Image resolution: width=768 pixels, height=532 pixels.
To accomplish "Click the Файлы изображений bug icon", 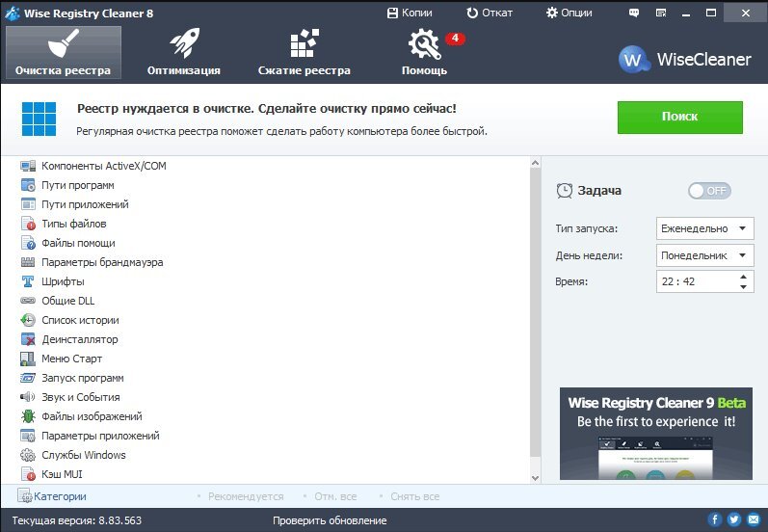I will click(28, 416).
